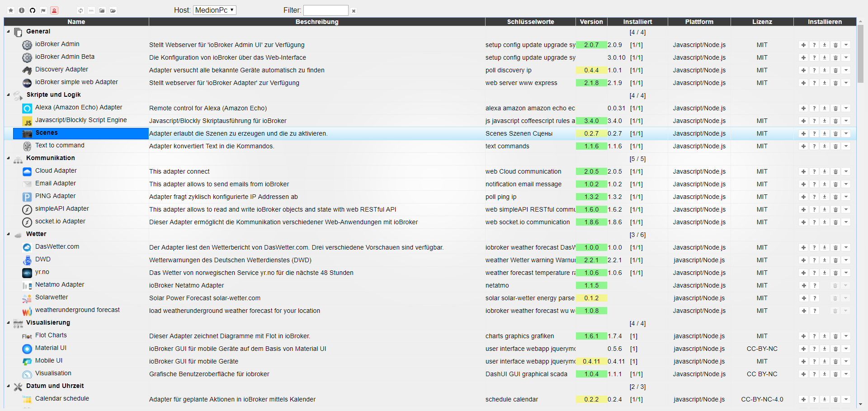Install Netatmo Adapter with plus icon

click(803, 286)
